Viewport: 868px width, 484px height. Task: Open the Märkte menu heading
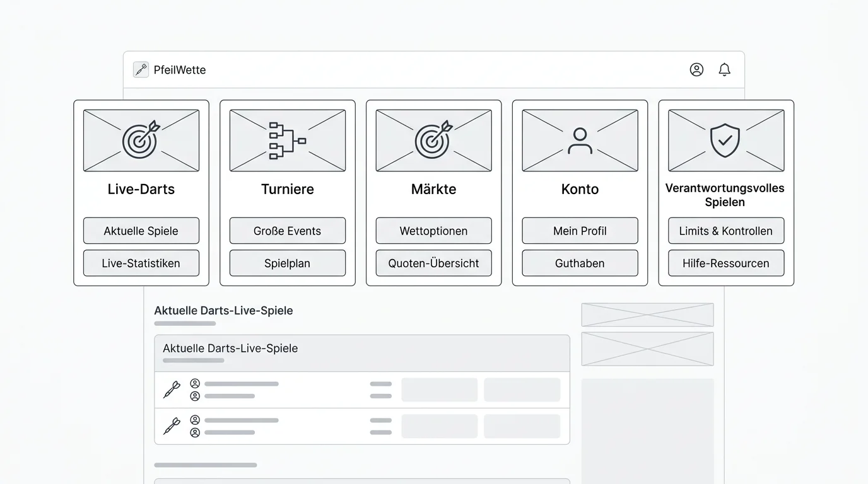click(434, 189)
